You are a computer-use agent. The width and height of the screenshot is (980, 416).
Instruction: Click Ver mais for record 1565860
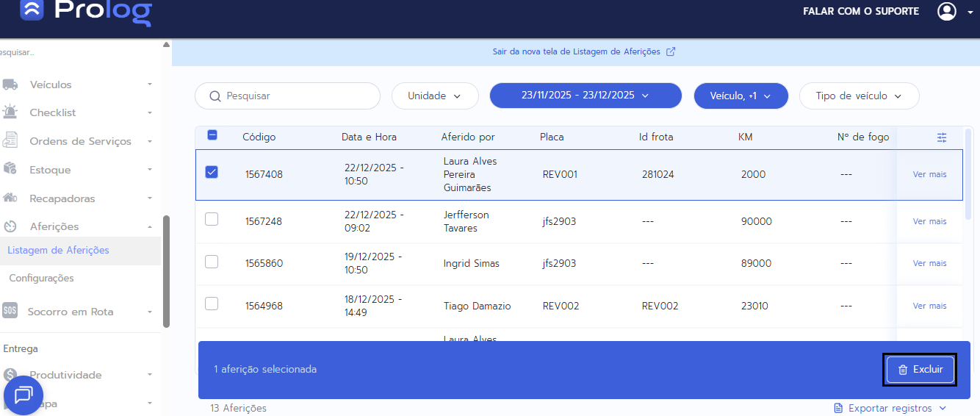coord(929,263)
